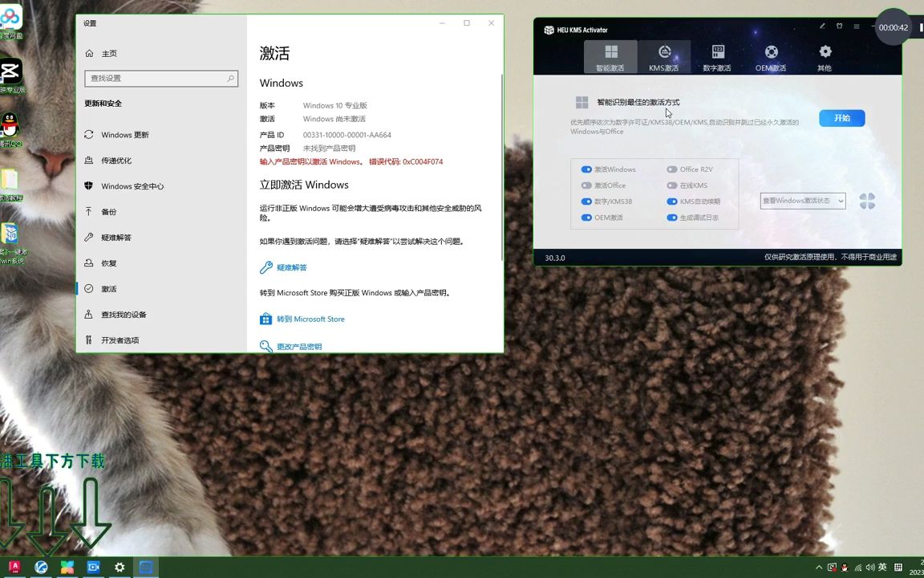The width and height of the screenshot is (924, 578).
Task: Click the store bag icon beside 转到 Microsoft Store
Action: tap(265, 319)
